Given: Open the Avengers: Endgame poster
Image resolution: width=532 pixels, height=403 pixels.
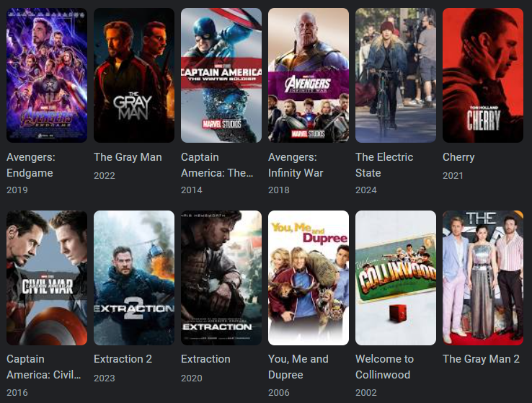Looking at the screenshot, I should point(47,75).
